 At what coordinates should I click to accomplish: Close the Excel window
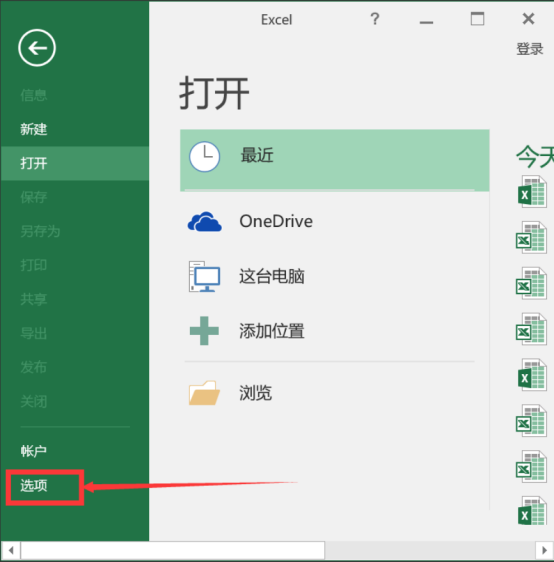point(529,19)
